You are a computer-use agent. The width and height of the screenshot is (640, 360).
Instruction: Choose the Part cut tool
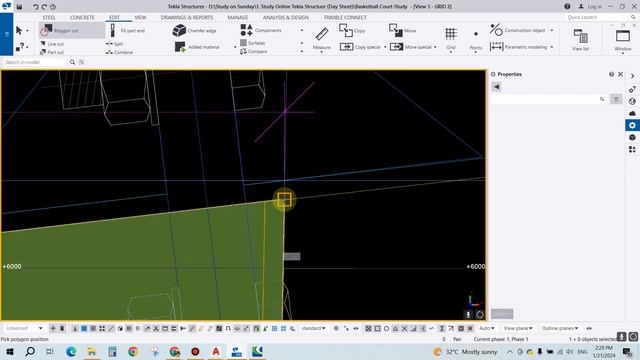[52, 52]
